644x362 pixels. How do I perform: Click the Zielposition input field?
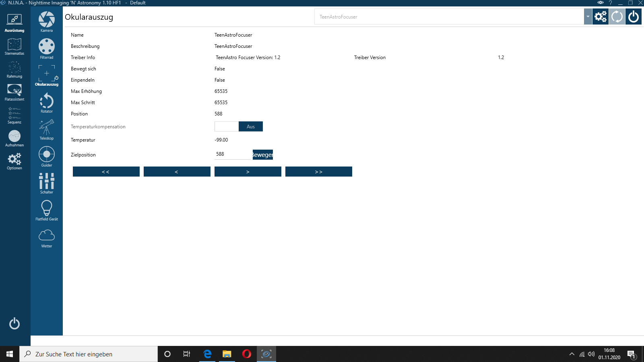(233, 154)
